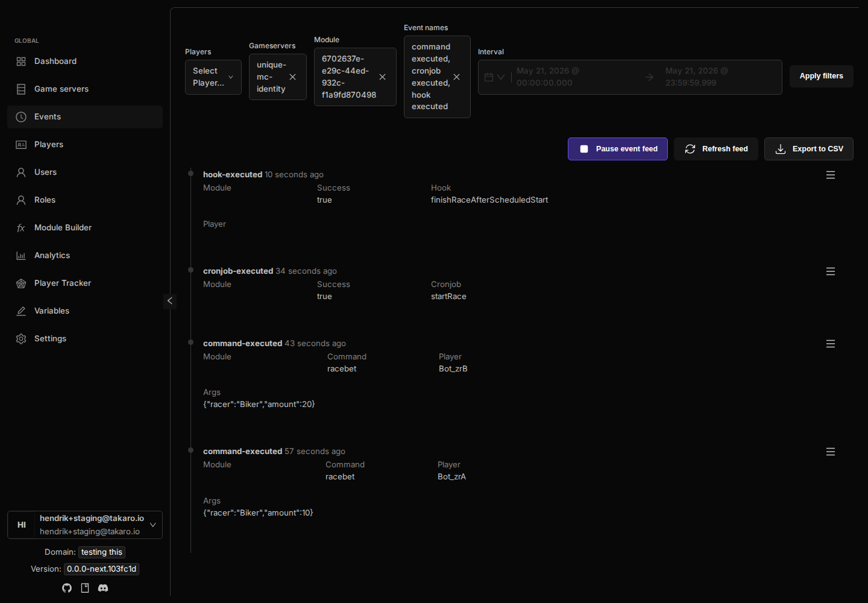Viewport: 868px width, 603px height.
Task: Click the Events clock icon
Action: [21, 117]
